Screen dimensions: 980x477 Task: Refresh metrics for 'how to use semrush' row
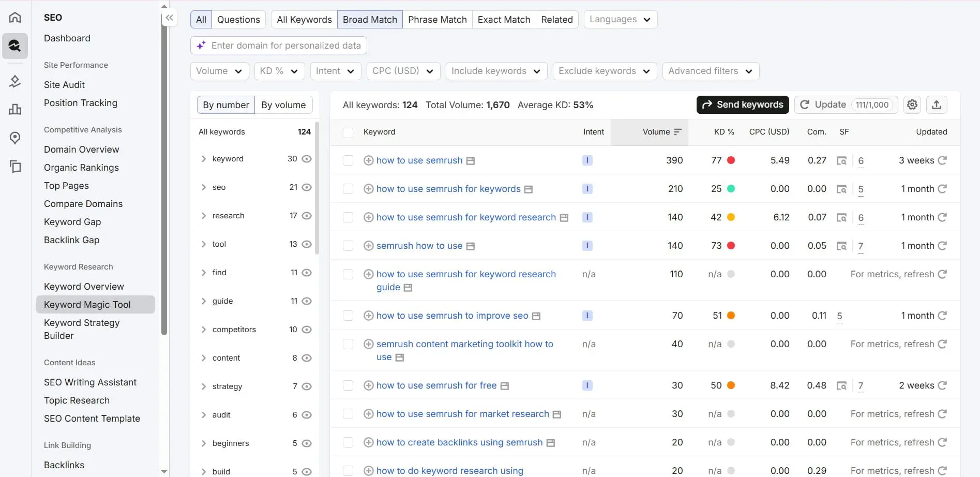coord(942,160)
